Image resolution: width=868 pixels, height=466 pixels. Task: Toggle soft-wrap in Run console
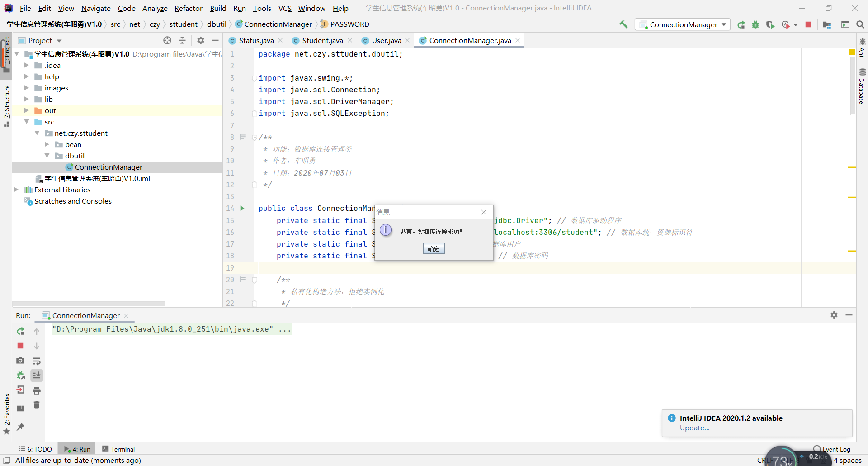(37, 361)
